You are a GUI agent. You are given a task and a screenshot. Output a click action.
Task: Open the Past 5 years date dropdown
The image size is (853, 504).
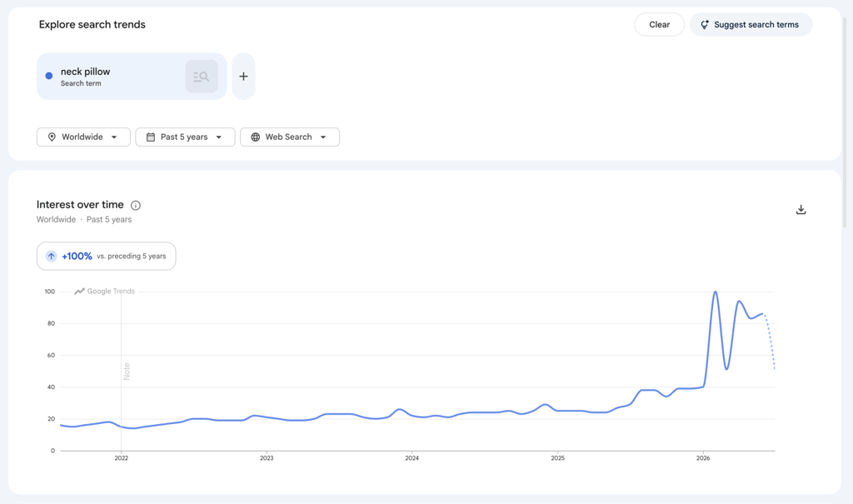tap(185, 137)
